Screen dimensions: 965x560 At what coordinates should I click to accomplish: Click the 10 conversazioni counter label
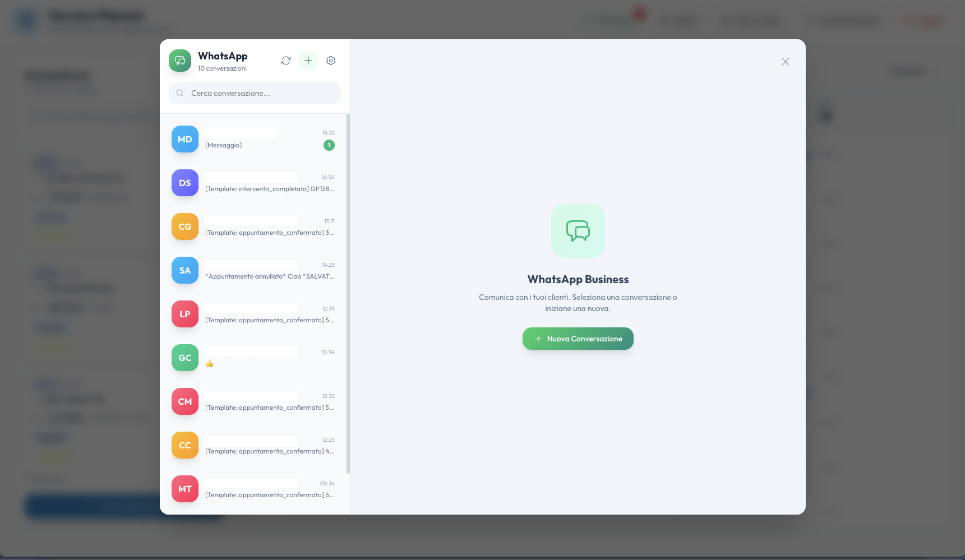tap(222, 68)
